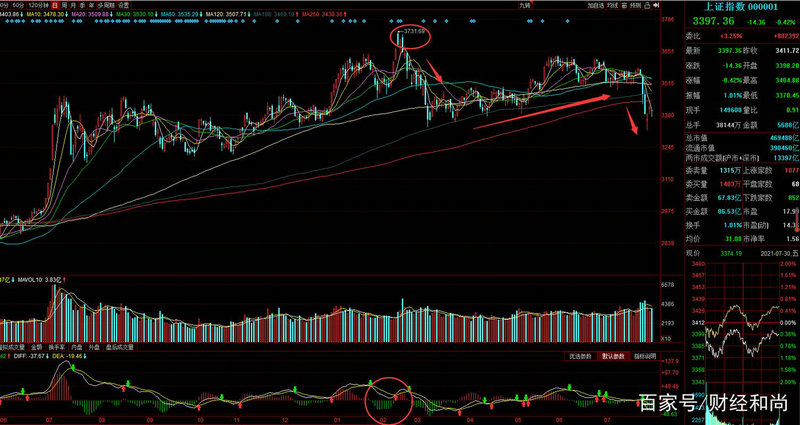Switch to the 周 weekly period tab

coord(61,5)
